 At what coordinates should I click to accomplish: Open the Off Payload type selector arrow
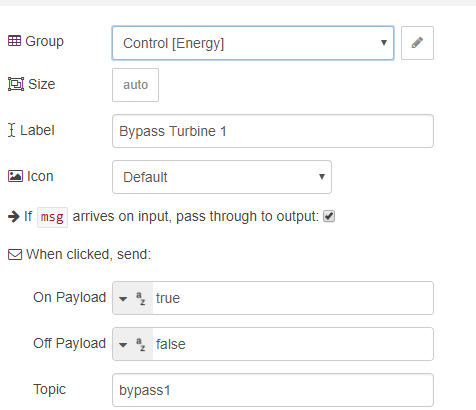click(x=123, y=345)
